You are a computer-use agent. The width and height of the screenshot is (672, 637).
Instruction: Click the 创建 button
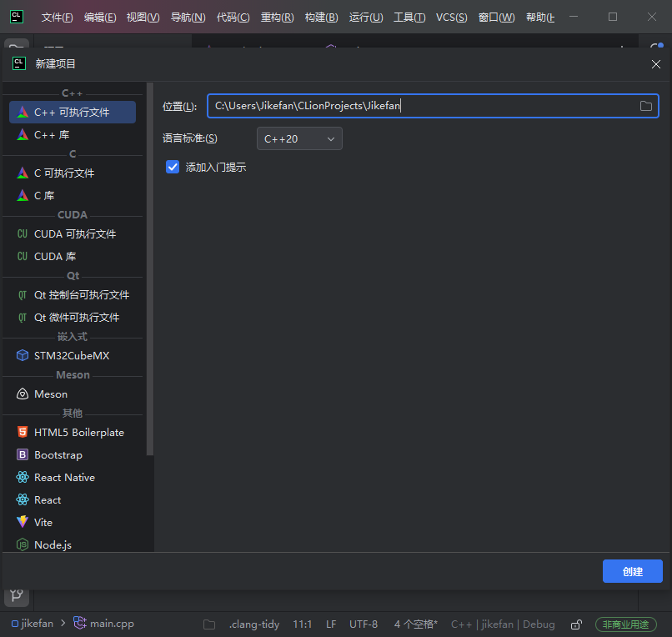point(633,571)
